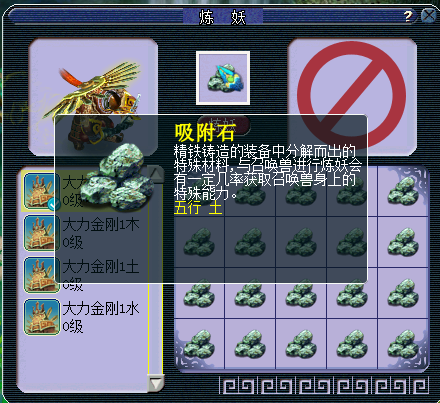Screen dimensions: 440x403
Task: Choose the 大力金刚1木 pet entry
Action: coord(85,233)
